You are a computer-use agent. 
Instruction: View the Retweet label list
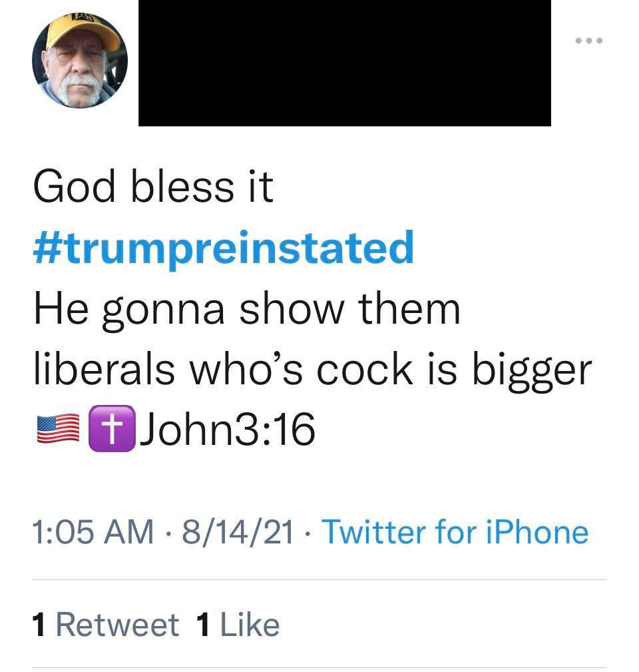pos(117,625)
